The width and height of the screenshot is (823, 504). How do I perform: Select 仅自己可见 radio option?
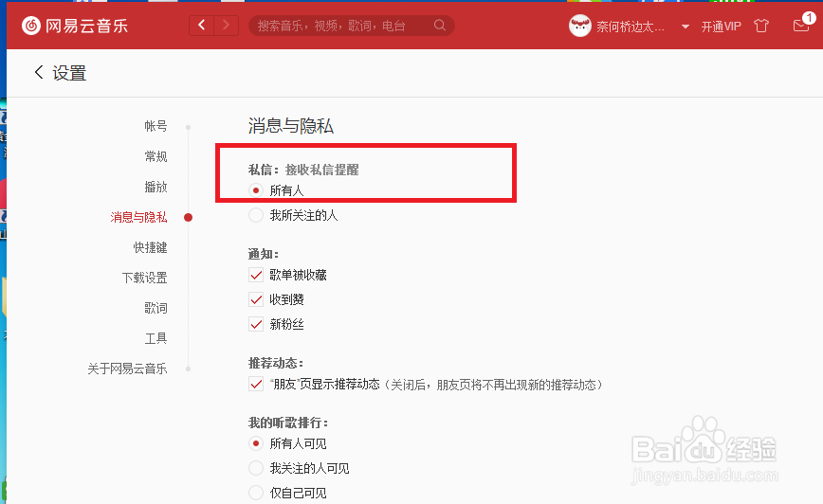(x=256, y=493)
